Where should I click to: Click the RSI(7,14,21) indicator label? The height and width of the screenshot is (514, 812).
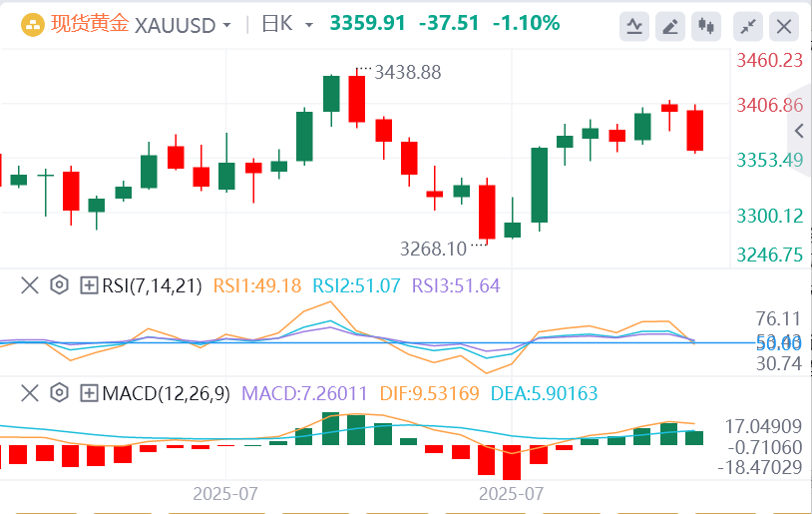(x=152, y=285)
